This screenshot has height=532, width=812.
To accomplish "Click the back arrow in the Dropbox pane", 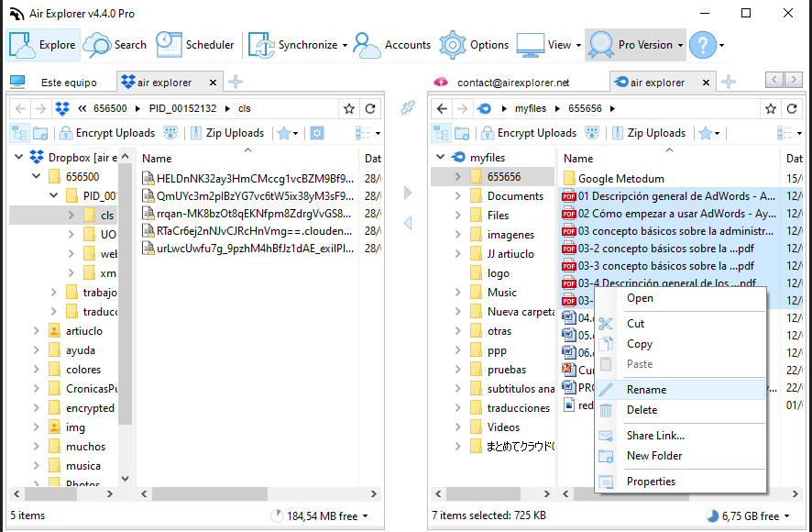I will pos(20,108).
